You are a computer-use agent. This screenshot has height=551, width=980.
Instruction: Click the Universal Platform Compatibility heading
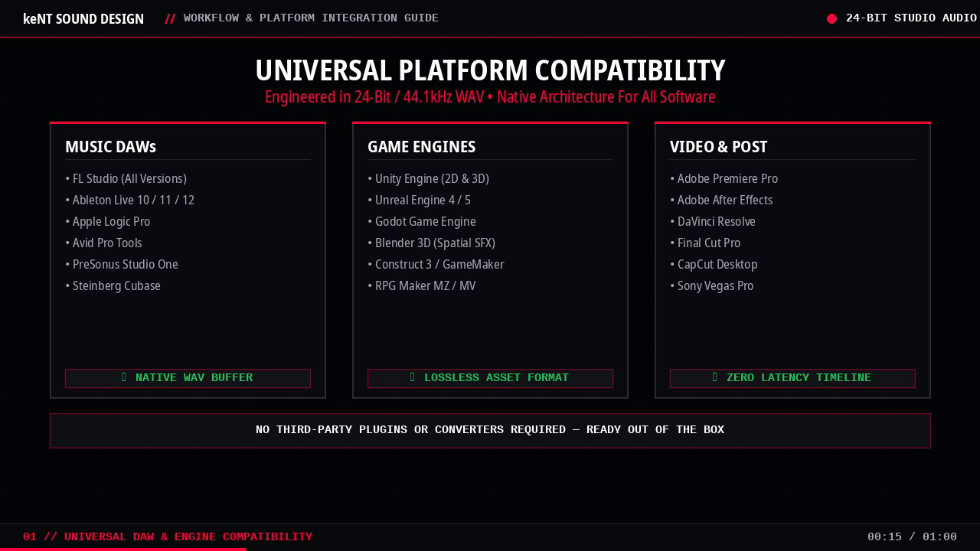point(490,70)
